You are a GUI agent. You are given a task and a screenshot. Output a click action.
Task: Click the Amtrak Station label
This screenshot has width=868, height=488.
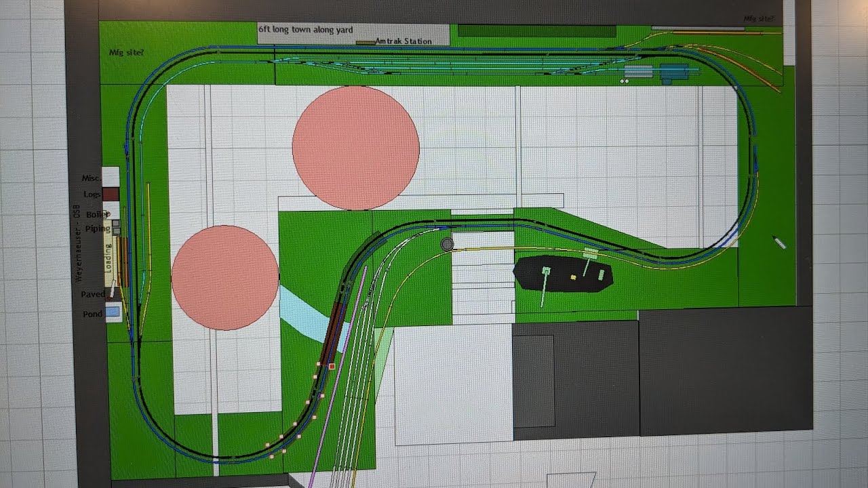point(403,41)
